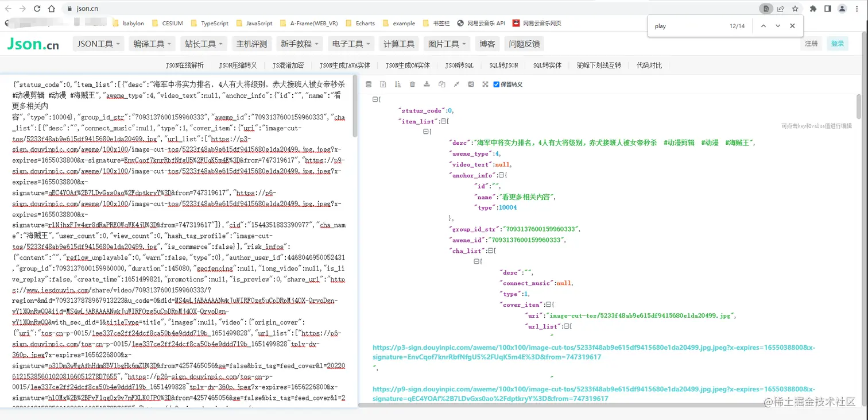Bookmark this page with the star icon
Image resolution: width=868 pixels, height=420 pixels.
[795, 9]
